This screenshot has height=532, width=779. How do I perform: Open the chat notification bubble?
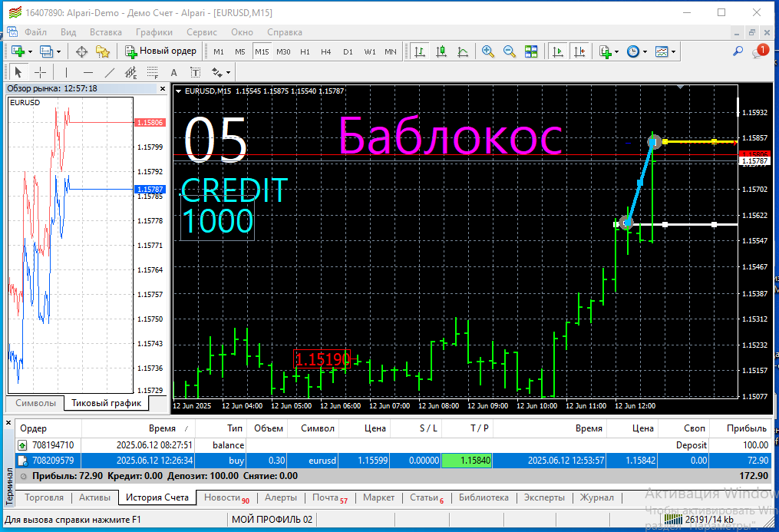pos(760,51)
